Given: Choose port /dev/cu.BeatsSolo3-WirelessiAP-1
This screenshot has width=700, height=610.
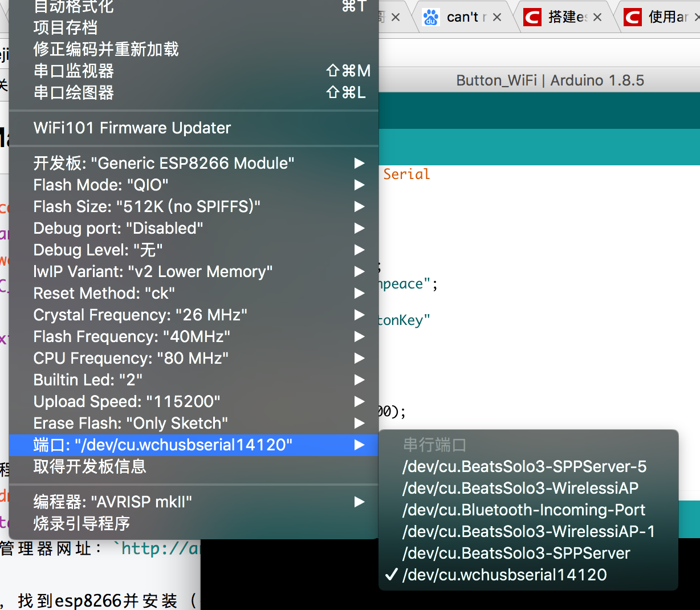Looking at the screenshot, I should coord(528,531).
